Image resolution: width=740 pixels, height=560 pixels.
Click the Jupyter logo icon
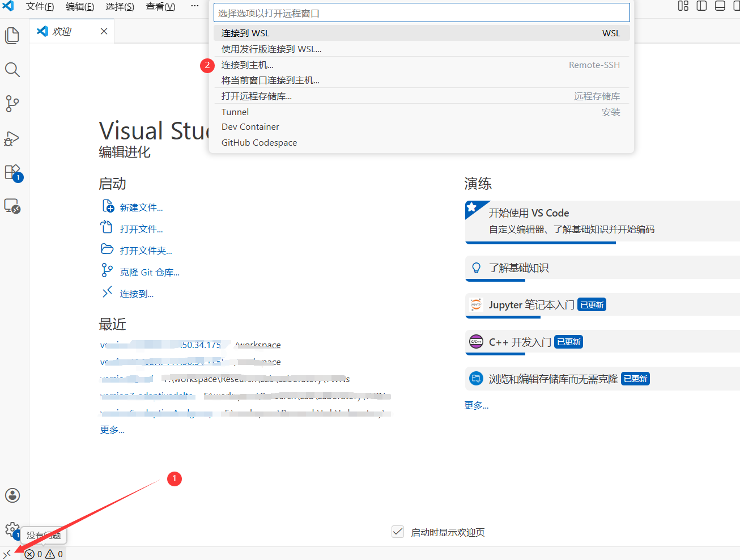(x=477, y=305)
